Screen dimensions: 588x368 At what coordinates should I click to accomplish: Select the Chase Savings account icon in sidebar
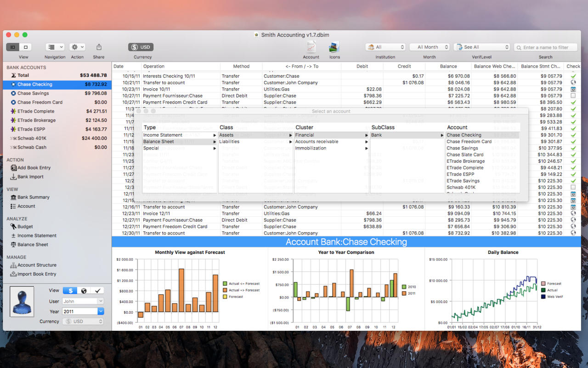tap(13, 93)
